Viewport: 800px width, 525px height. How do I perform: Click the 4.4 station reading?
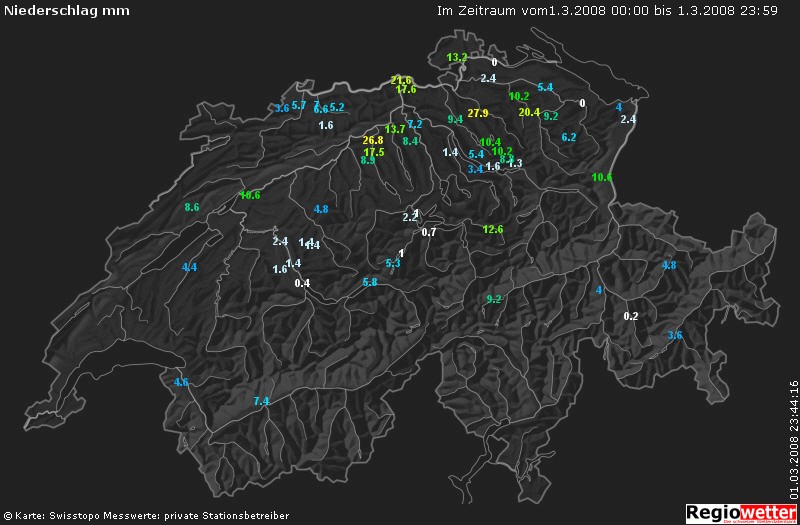coord(190,267)
